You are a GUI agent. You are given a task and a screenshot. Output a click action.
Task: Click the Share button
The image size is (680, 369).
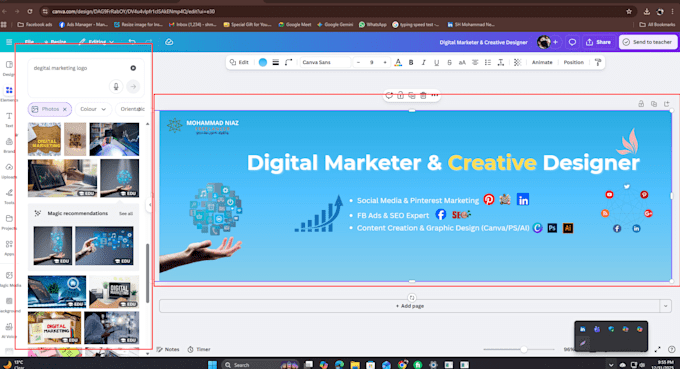click(598, 42)
